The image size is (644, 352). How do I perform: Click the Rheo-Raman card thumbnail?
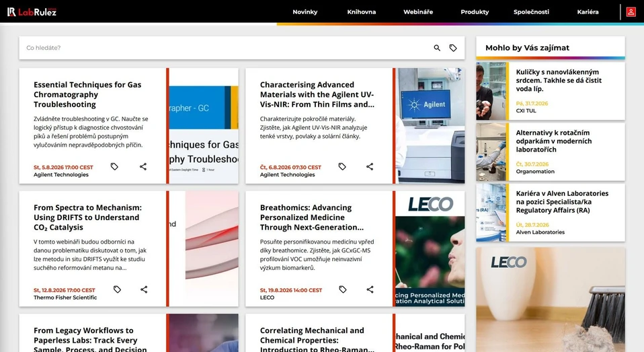(430, 333)
